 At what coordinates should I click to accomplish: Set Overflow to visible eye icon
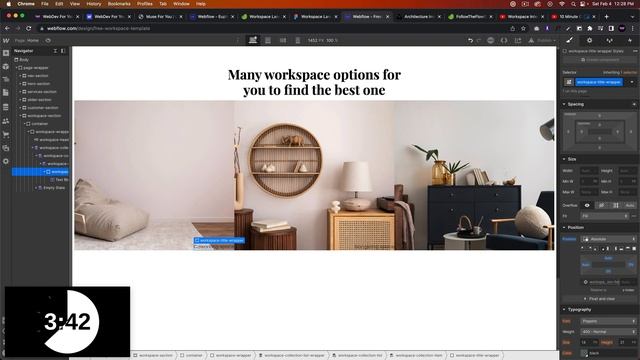pyautogui.click(x=587, y=205)
